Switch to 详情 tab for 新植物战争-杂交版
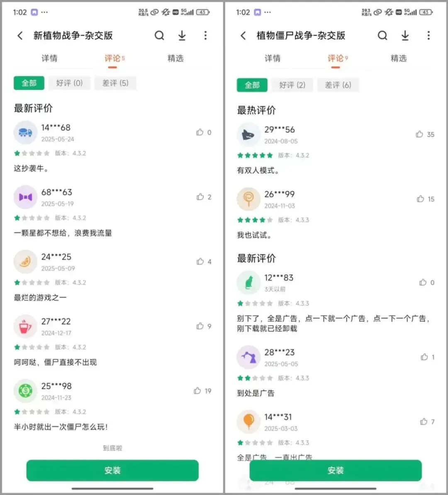 pos(49,58)
